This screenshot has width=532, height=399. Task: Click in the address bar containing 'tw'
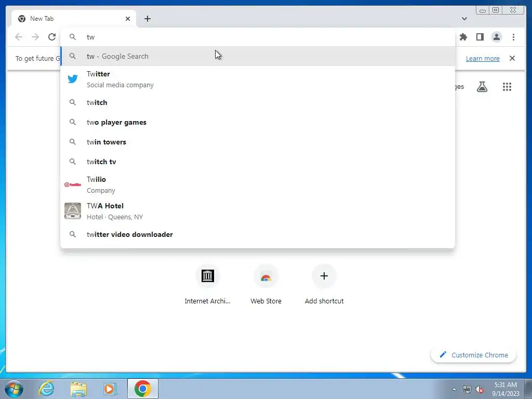pos(258,37)
